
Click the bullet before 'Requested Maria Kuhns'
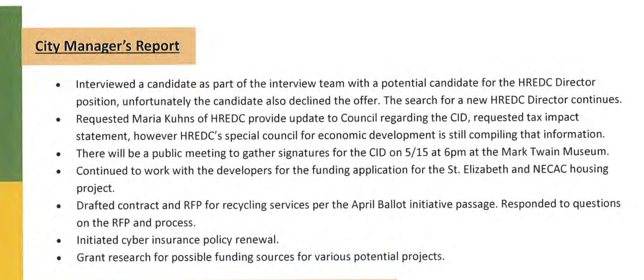pos(58,120)
